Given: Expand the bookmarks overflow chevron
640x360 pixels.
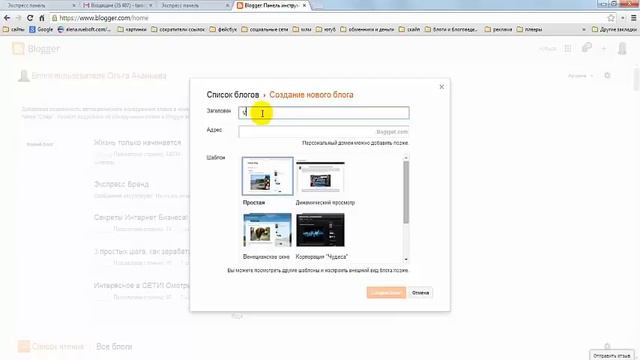Looking at the screenshot, I should (584, 29).
